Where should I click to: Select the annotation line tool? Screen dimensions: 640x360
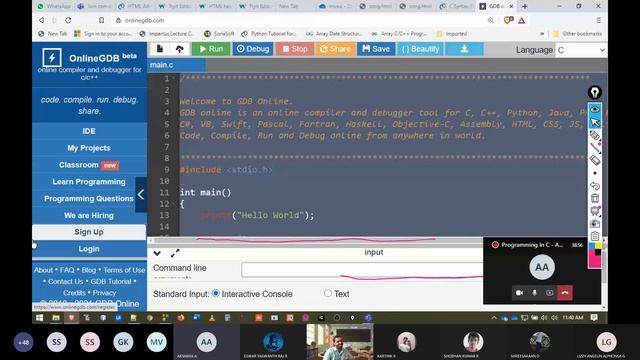click(x=595, y=148)
